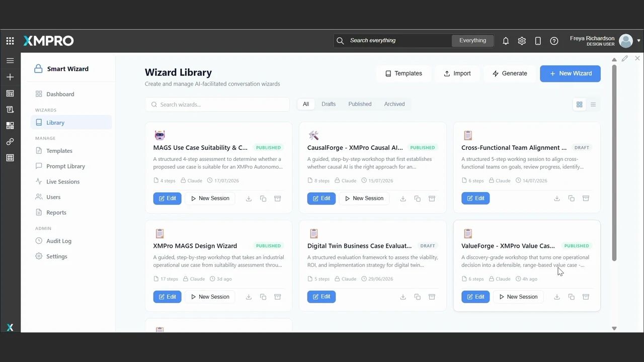Archive the ValueForge wizard

[x=586, y=297]
